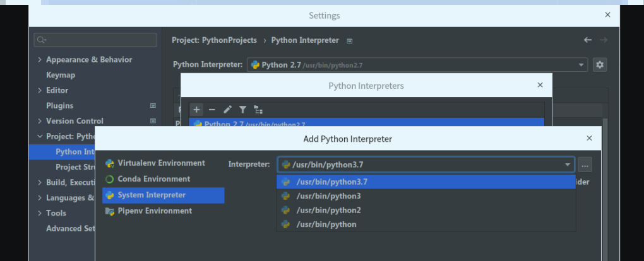The width and height of the screenshot is (644, 261).
Task: Choose /usr/bin/python3 from the dropdown
Action: coord(328,196)
